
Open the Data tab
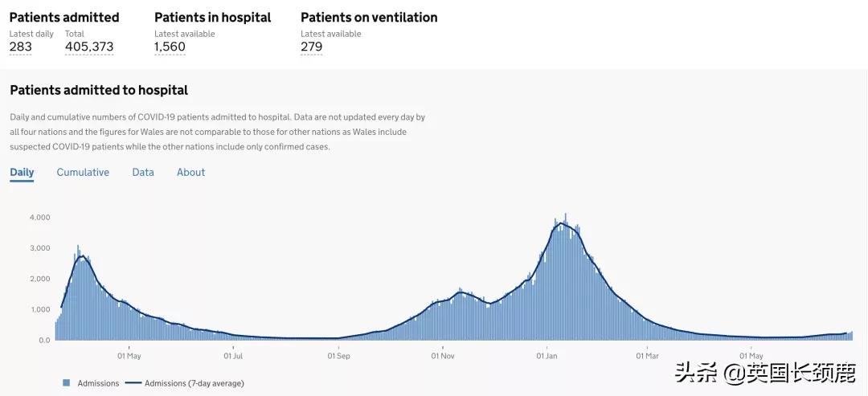tap(143, 172)
